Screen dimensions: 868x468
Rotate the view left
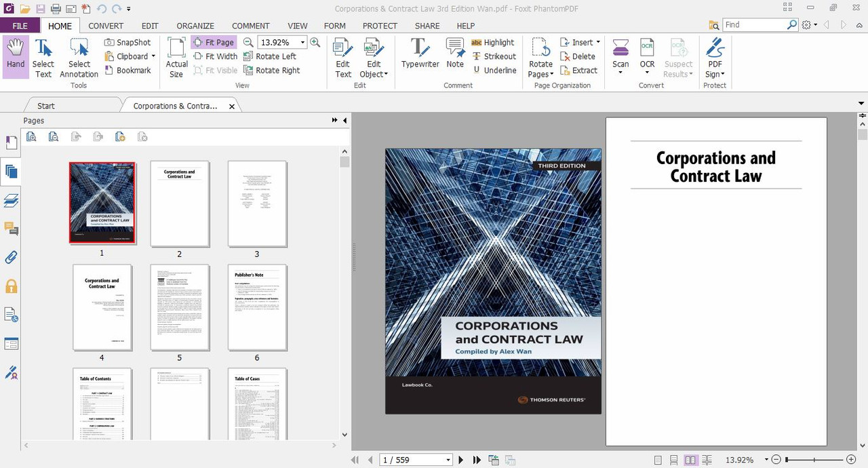pos(269,56)
